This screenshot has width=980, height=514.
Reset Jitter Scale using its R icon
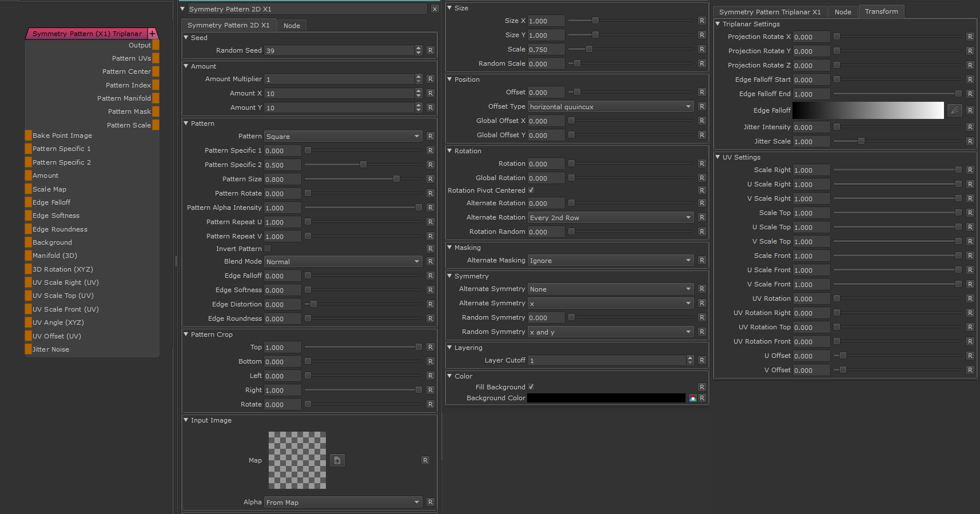(x=970, y=141)
